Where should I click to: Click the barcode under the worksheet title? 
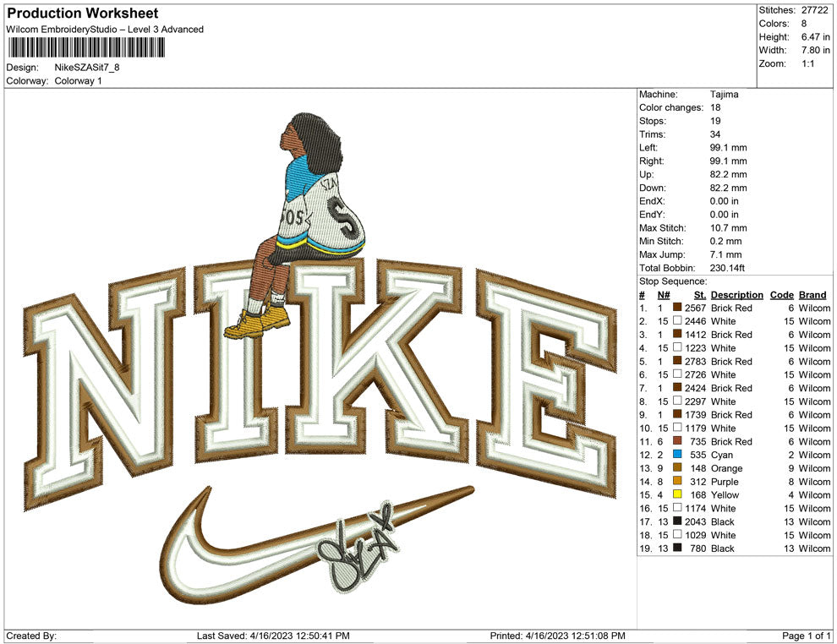click(85, 47)
